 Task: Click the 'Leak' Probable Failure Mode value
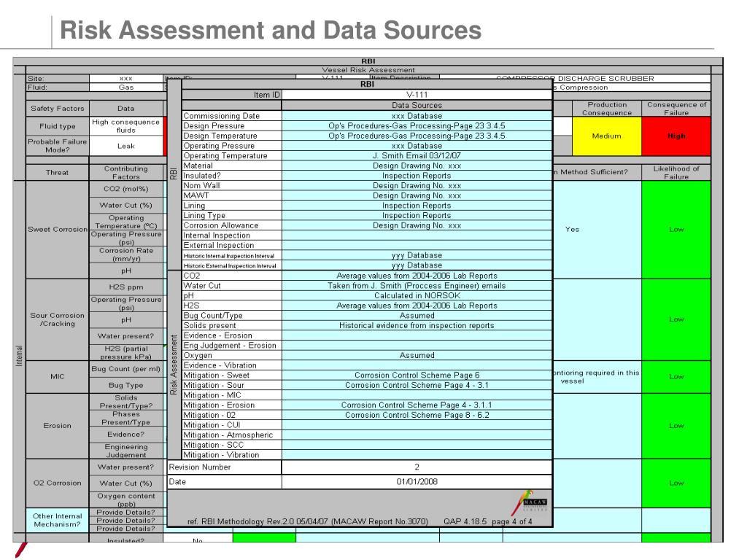pyautogui.click(x=125, y=146)
